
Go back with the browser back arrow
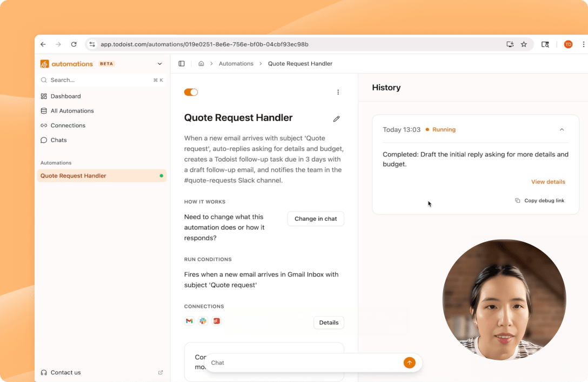pyautogui.click(x=43, y=44)
